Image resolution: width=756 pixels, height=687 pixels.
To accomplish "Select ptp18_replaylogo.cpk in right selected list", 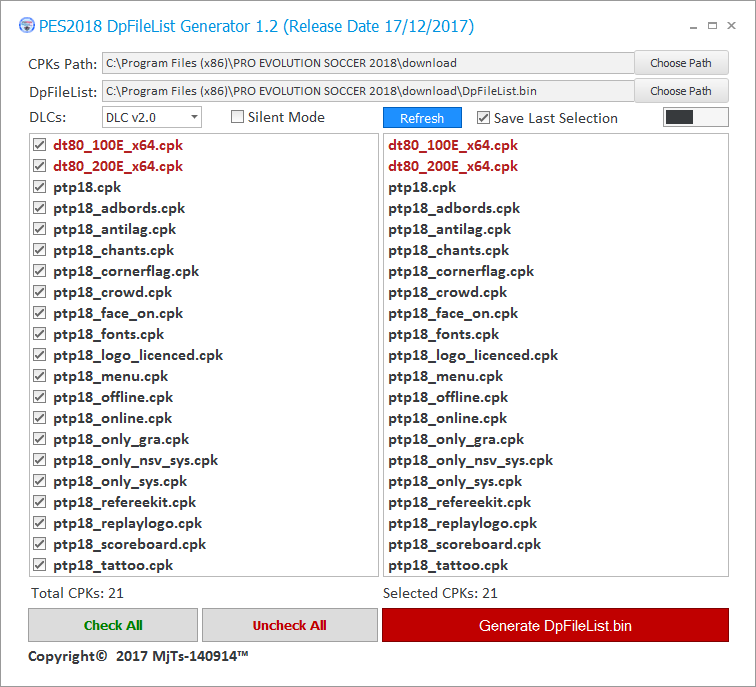I will point(462,523).
